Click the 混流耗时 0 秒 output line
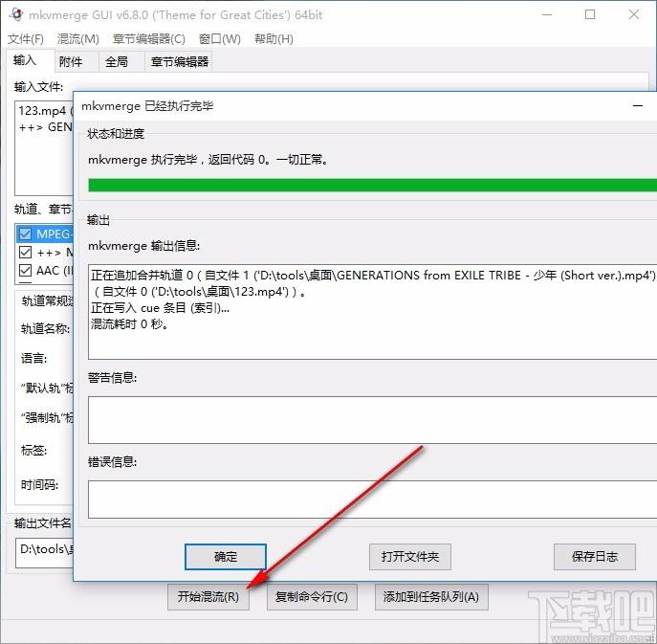Image resolution: width=657 pixels, height=644 pixels. click(x=129, y=324)
